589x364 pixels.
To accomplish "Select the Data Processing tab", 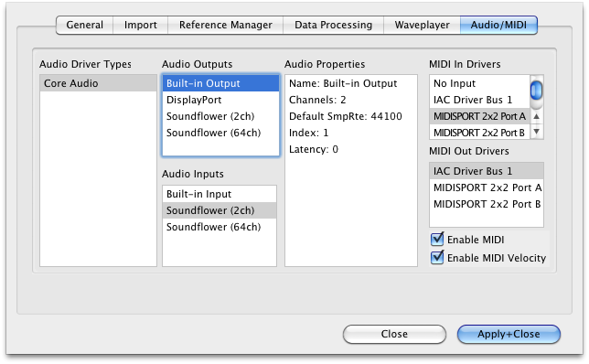I will click(x=333, y=26).
